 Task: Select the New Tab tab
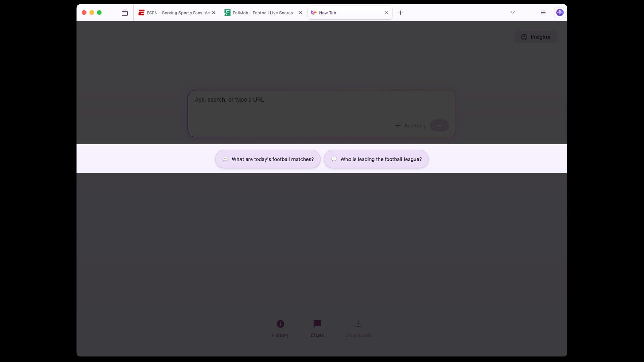[x=345, y=13]
